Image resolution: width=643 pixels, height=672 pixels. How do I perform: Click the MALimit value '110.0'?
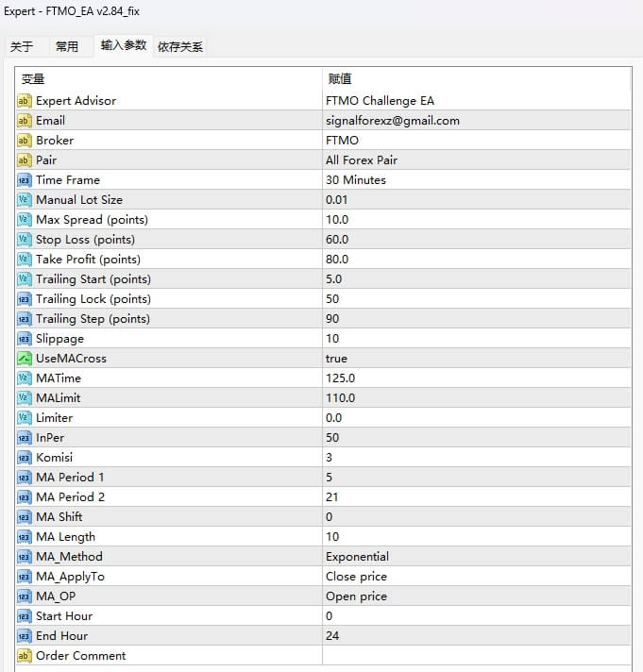coord(340,397)
